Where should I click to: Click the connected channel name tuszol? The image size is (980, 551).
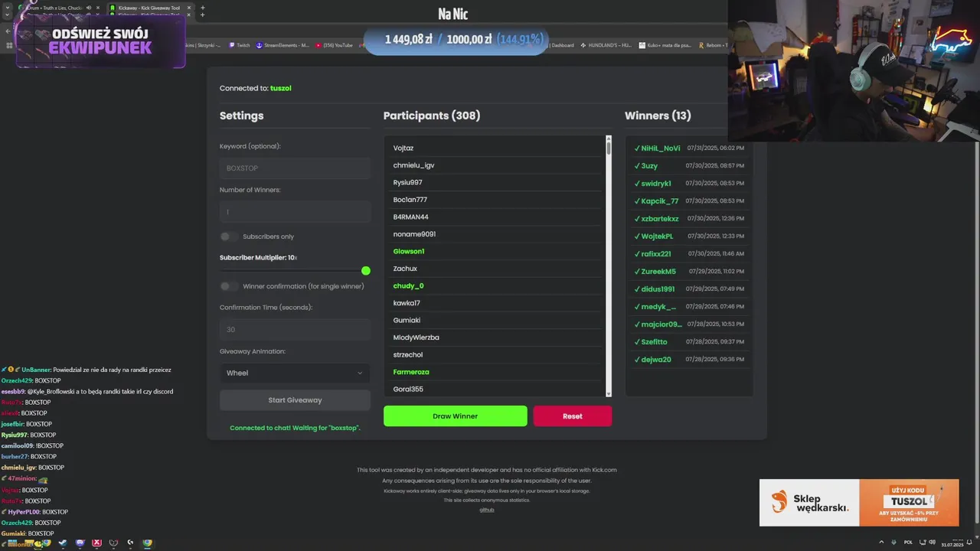click(x=280, y=88)
